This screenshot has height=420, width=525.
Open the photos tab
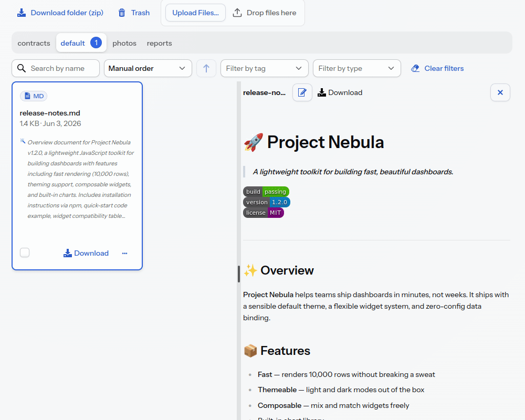pos(124,43)
